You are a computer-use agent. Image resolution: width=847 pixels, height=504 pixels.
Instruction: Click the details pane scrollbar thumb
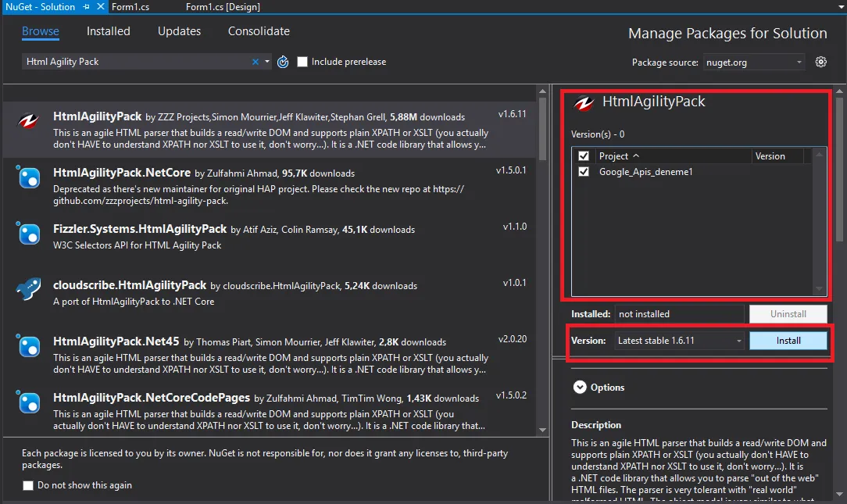pyautogui.click(x=839, y=169)
